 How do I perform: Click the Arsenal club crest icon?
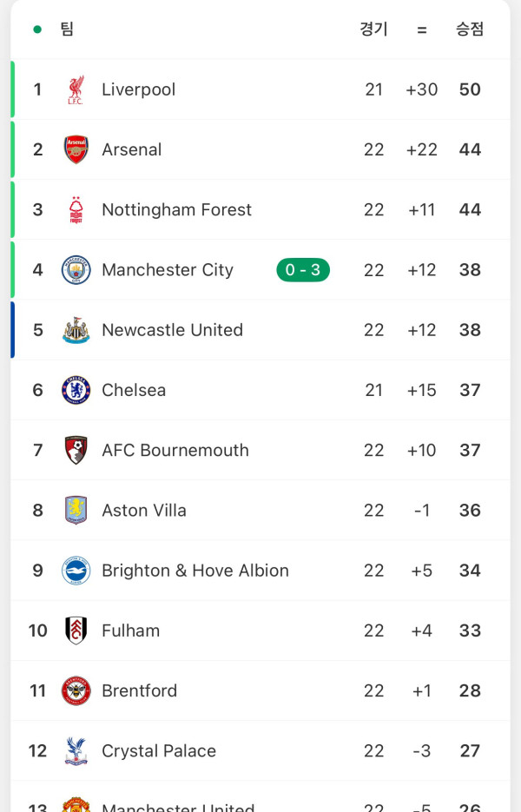[76, 149]
